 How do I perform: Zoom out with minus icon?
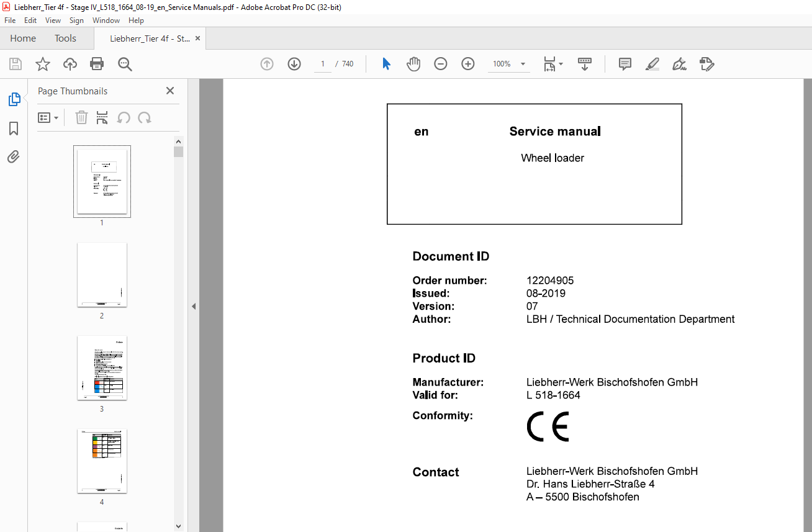click(441, 64)
